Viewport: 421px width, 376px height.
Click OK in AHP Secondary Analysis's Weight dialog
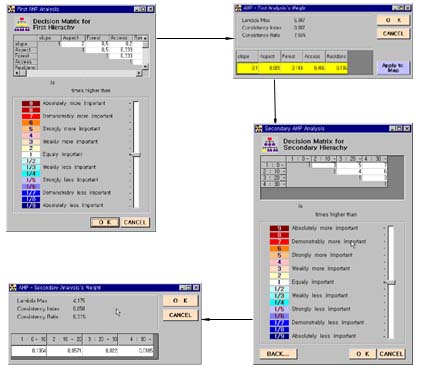tap(180, 301)
